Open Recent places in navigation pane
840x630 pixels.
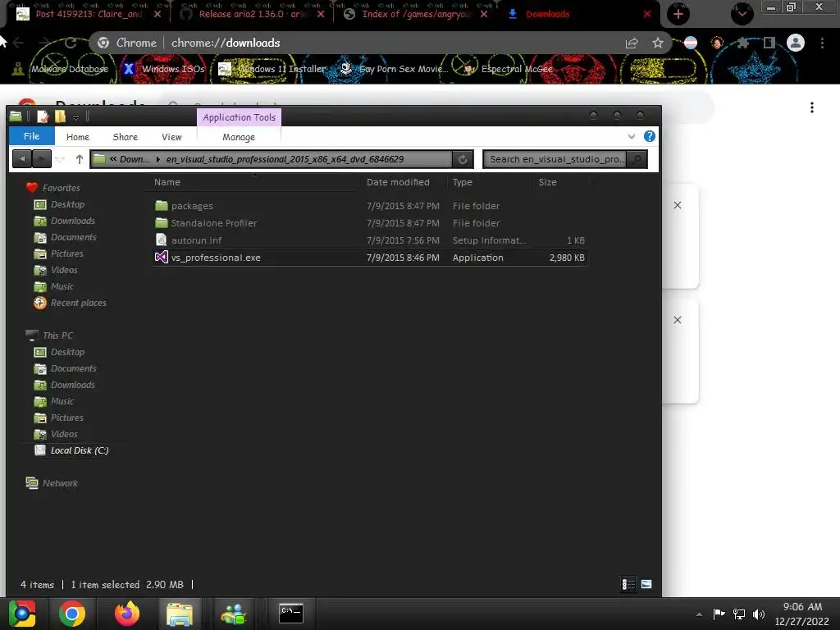click(x=78, y=303)
